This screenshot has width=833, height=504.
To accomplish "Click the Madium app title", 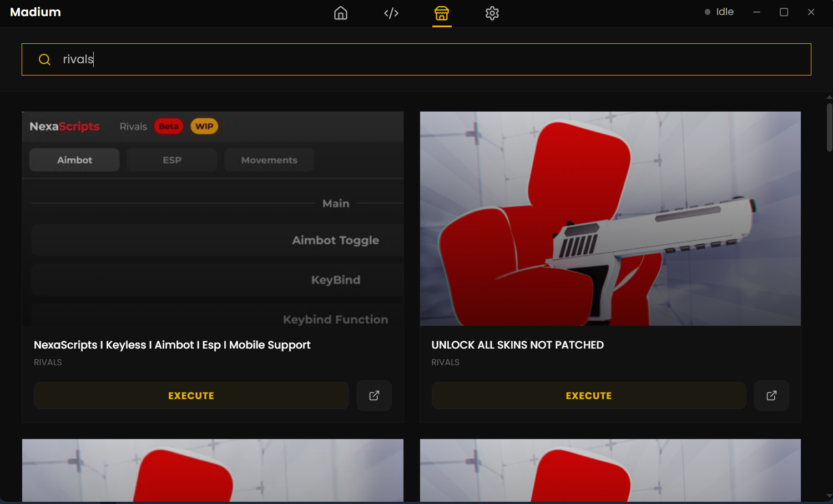I will coord(36,12).
